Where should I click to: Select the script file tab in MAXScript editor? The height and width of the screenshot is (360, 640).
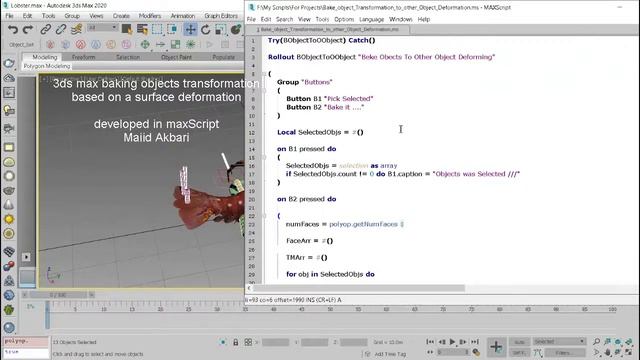[329, 29]
